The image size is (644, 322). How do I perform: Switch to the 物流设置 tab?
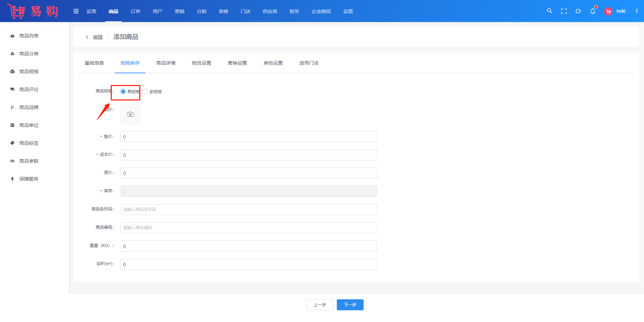tap(202, 63)
